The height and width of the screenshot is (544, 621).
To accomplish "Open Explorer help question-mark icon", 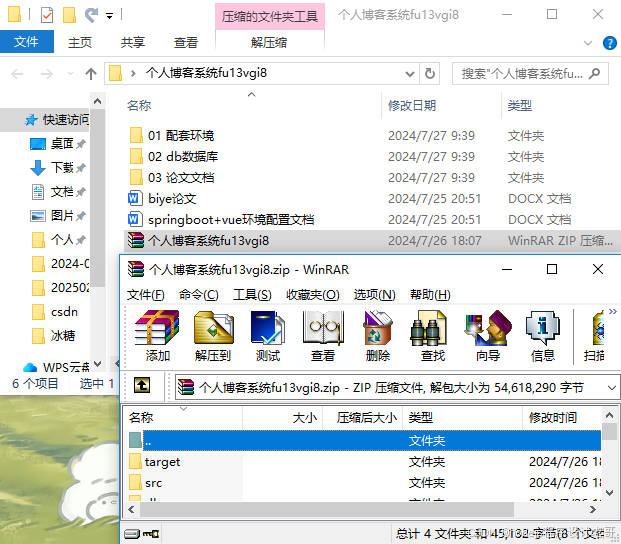I will [x=610, y=43].
